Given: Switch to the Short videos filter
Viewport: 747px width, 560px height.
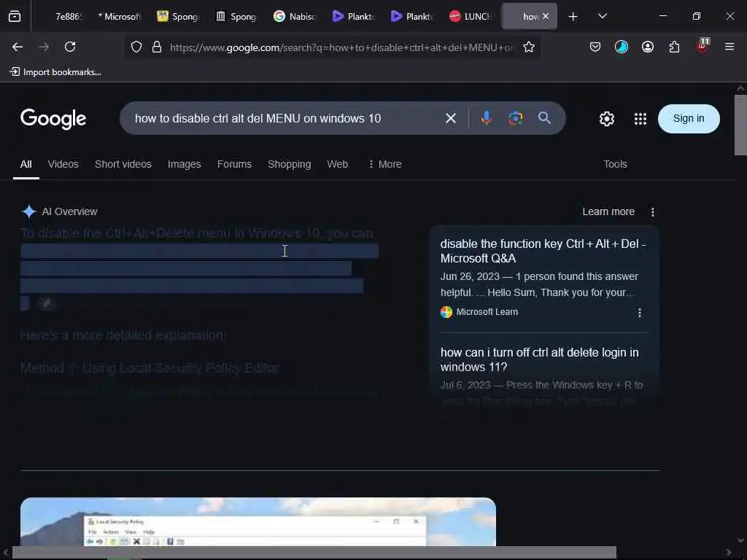Looking at the screenshot, I should 123,164.
